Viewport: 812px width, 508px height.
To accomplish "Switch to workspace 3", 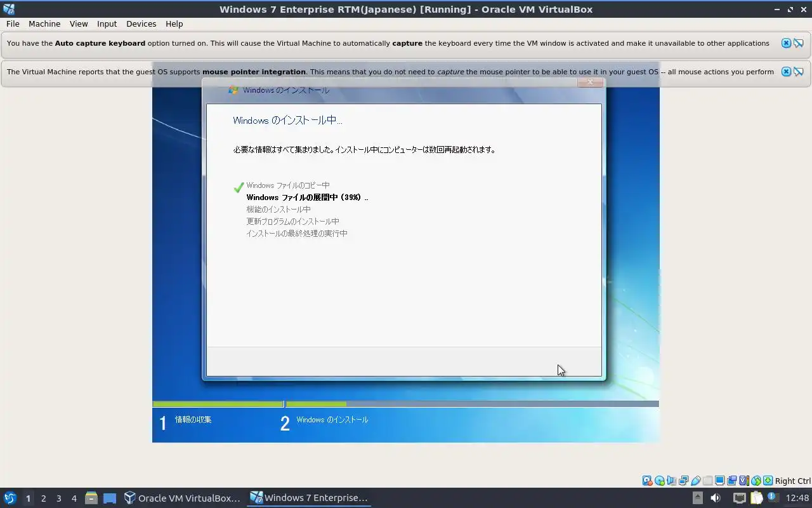I will point(58,498).
